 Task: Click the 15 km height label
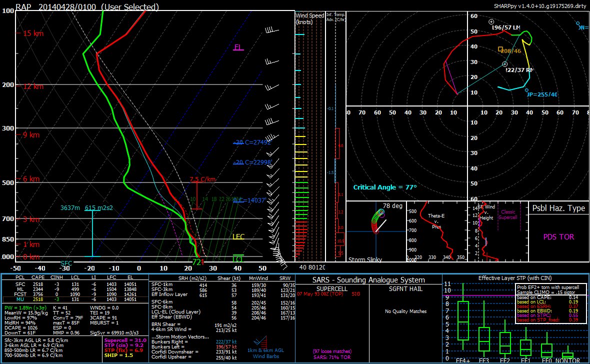tap(32, 33)
